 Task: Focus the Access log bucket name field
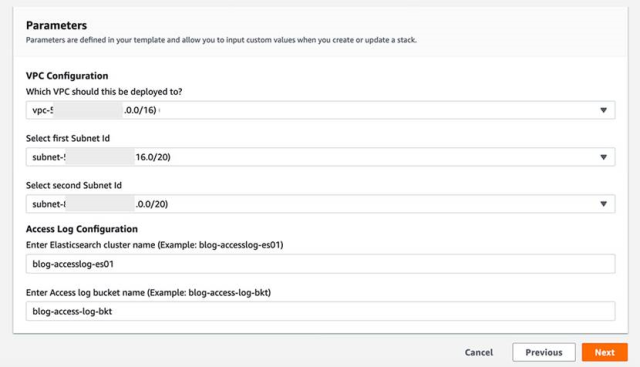(x=320, y=311)
